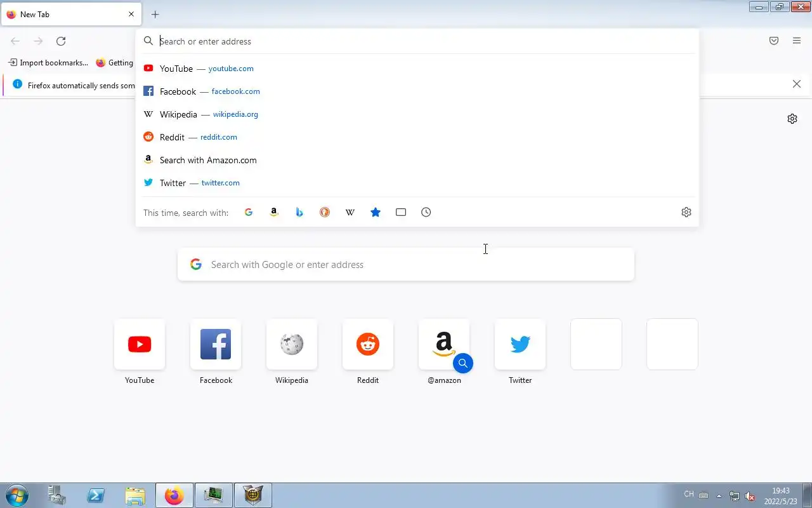Screen dimensions: 812x508
Task: Go back one page
Action: [15, 41]
